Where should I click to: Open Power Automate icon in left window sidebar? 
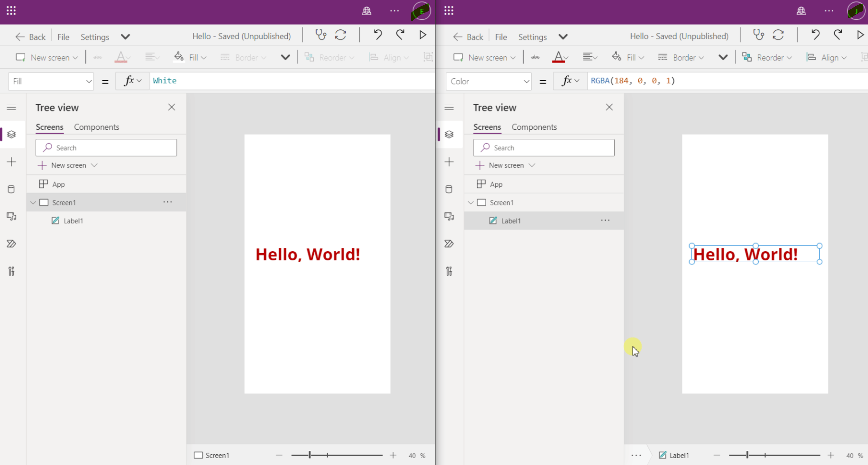[11, 244]
